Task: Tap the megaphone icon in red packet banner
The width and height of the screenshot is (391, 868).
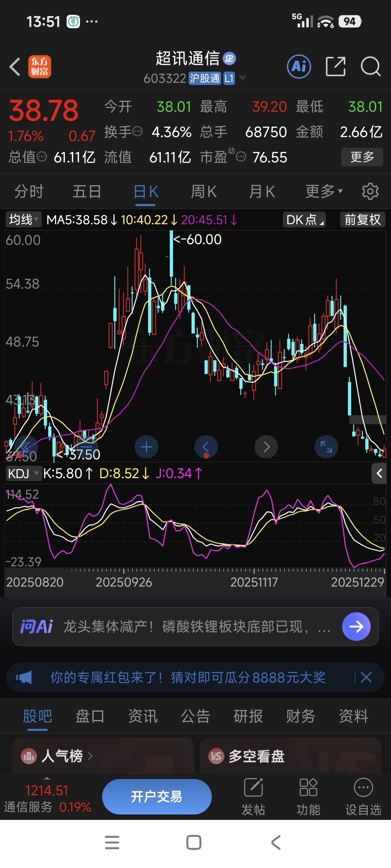Action: coord(24,677)
